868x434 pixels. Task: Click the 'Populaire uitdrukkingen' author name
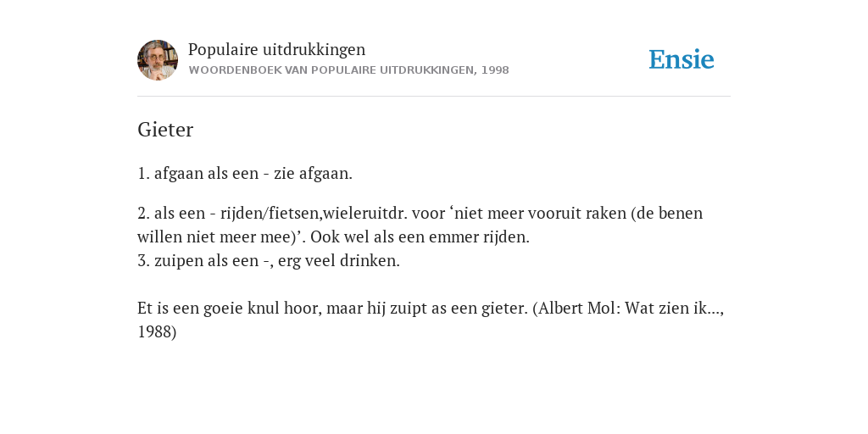pos(277,50)
